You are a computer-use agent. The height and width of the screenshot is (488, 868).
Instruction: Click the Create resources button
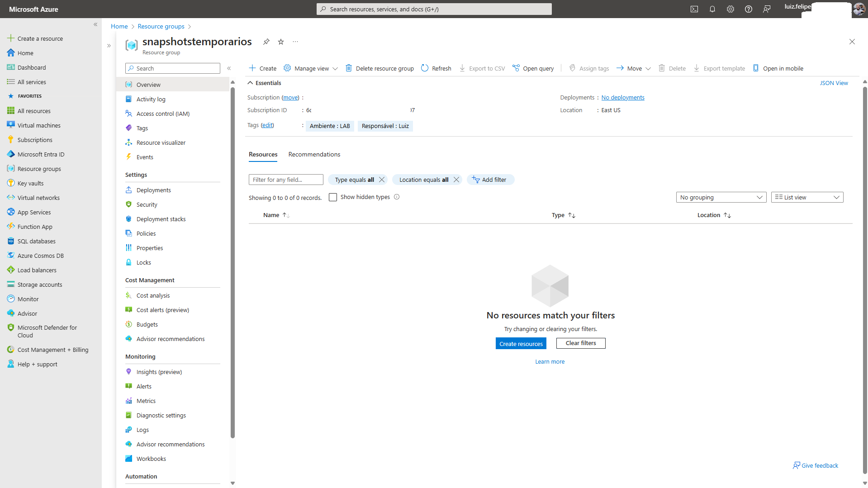(x=521, y=344)
